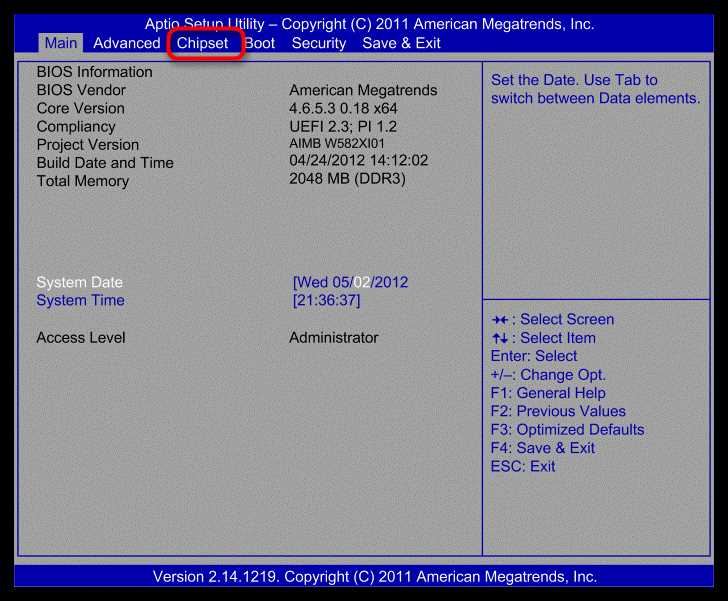Click the American Megatrends vendor value
Viewport: 728px width, 601px height.
pos(363,90)
